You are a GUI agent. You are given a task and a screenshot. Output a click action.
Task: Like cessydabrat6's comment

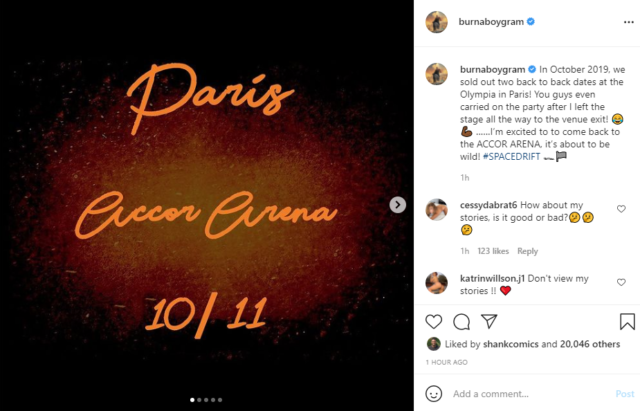(621, 209)
